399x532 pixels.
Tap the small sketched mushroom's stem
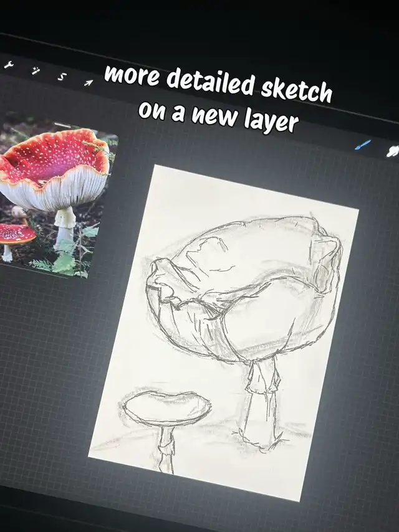pos(166,449)
